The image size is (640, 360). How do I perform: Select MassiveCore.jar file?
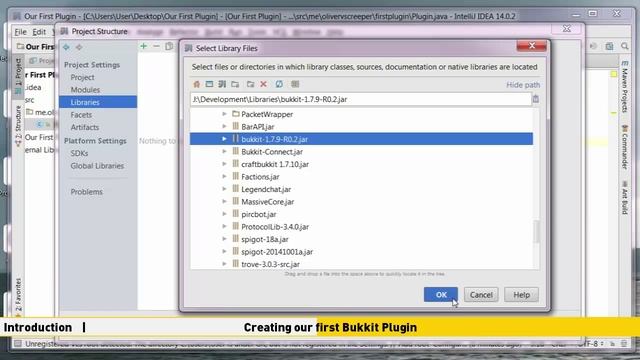coord(267,202)
